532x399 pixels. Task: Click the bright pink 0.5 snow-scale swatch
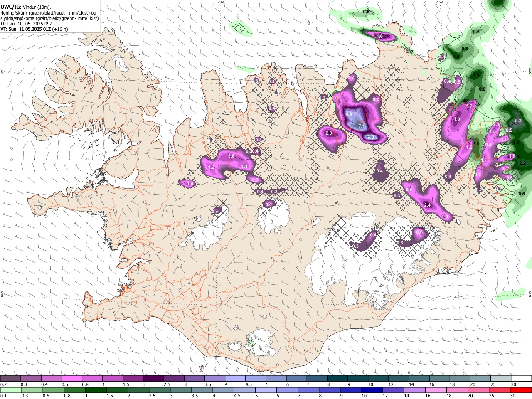[x=72, y=379]
